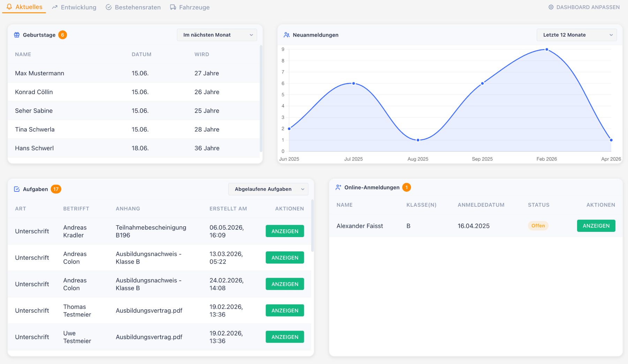Open the Im nächsten Monat dropdown
This screenshot has width=628, height=364.
pos(217,35)
